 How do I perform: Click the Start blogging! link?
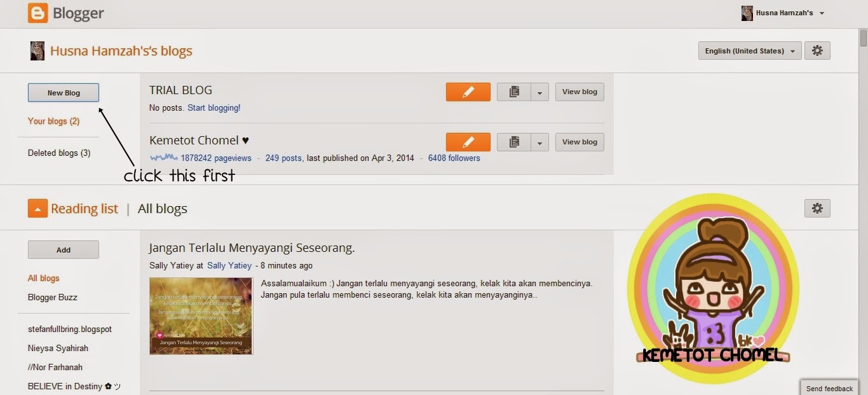[214, 108]
